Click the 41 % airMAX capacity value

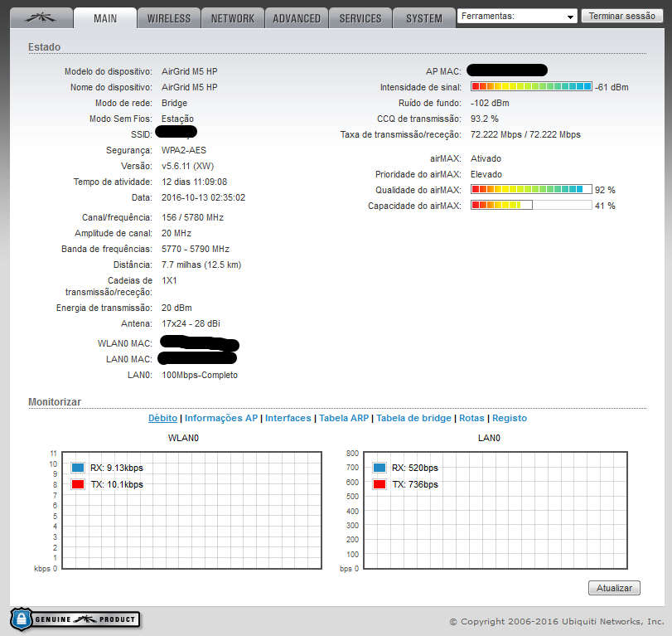pos(605,206)
